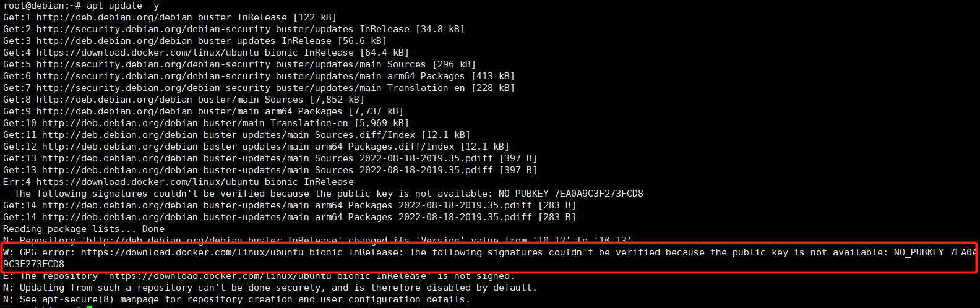
Task: Click the Get:10 Translation-en 5,969 kB line
Action: click(206, 123)
